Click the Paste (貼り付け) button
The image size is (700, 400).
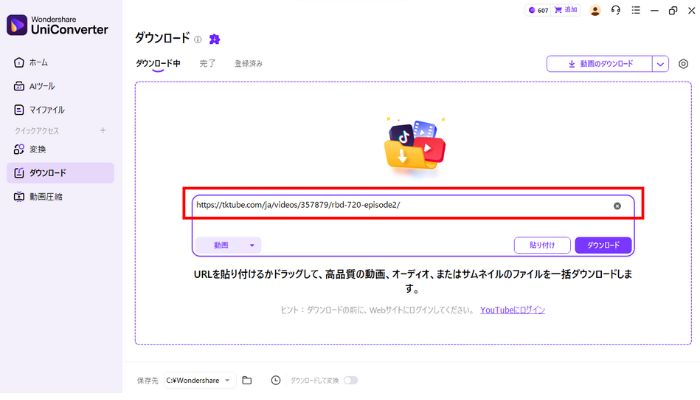[542, 245]
